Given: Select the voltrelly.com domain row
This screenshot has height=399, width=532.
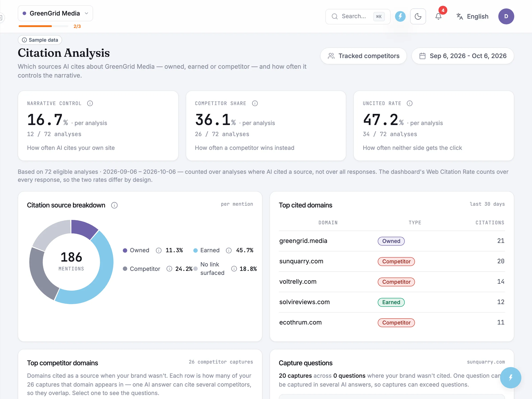Looking at the screenshot, I should (x=392, y=282).
